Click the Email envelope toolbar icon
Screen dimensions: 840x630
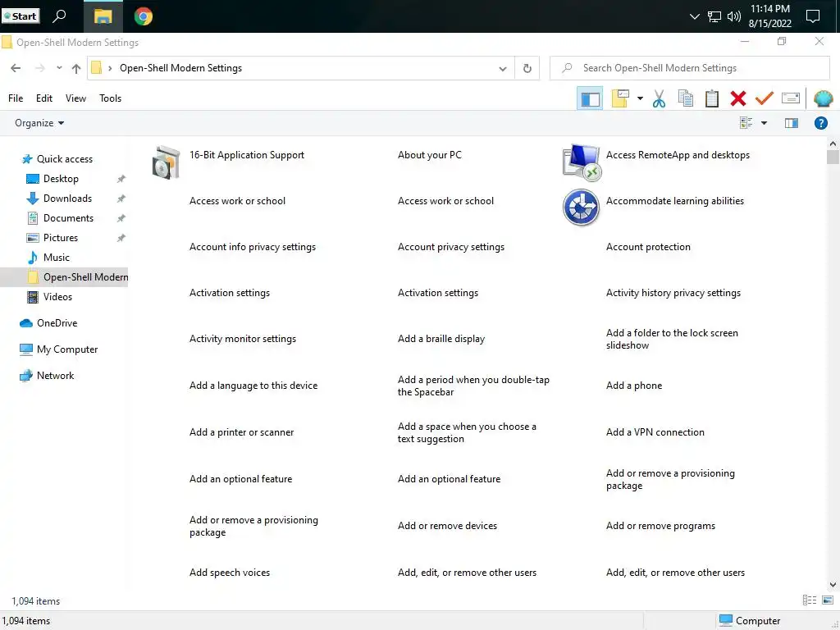click(791, 98)
